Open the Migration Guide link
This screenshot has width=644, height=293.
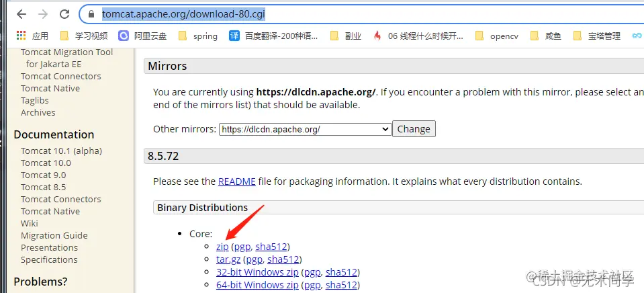(54, 235)
